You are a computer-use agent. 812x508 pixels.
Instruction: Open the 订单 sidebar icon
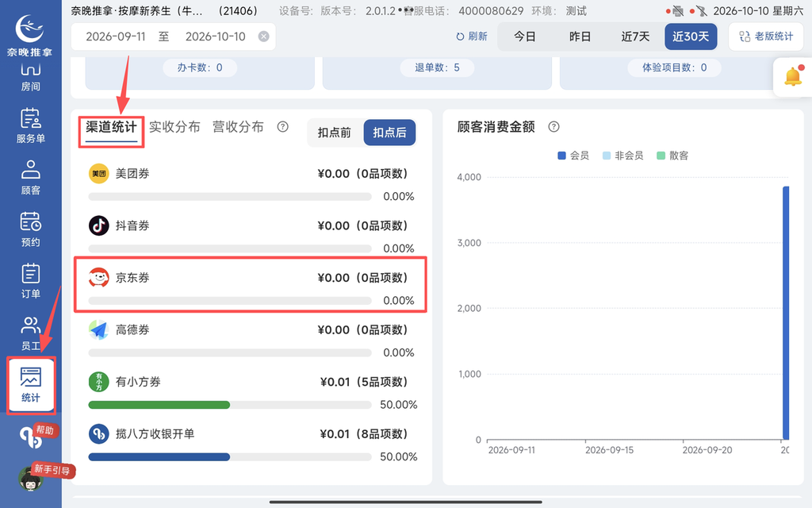(31, 281)
